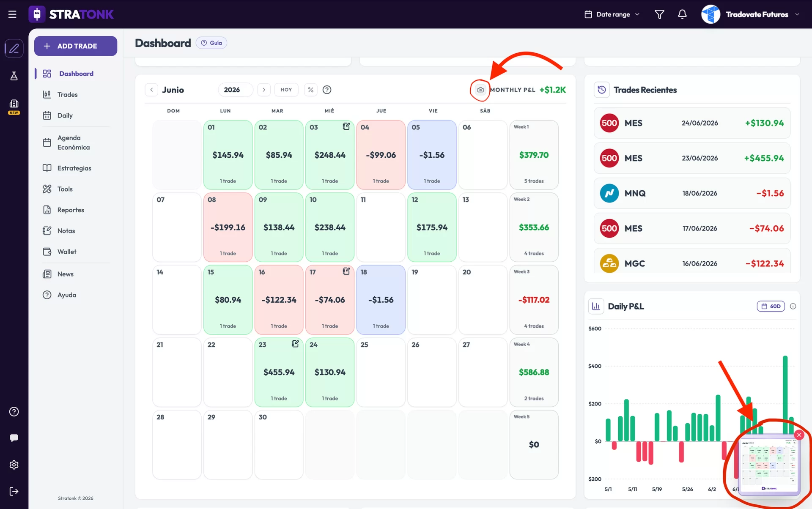Open settings gear in left rail

(14, 465)
